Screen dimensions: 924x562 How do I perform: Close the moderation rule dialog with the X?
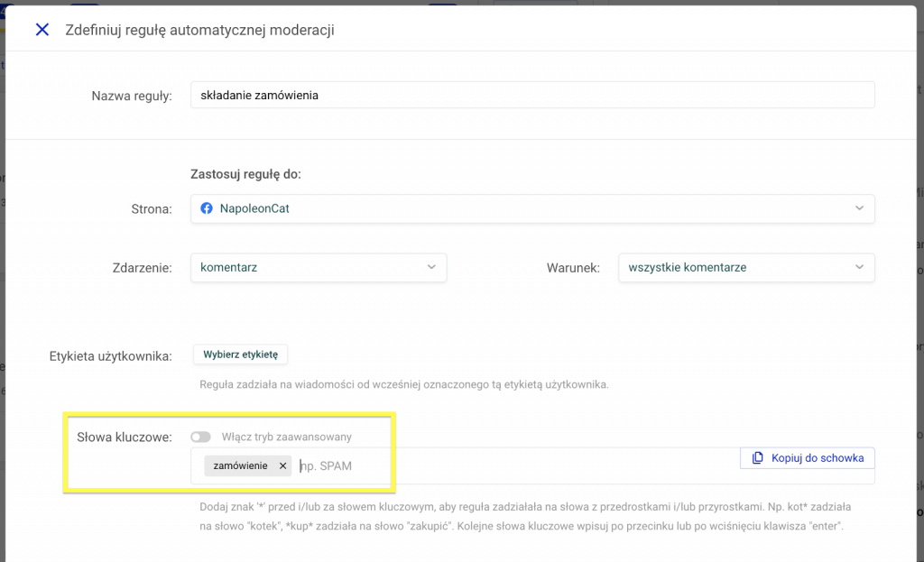[42, 30]
